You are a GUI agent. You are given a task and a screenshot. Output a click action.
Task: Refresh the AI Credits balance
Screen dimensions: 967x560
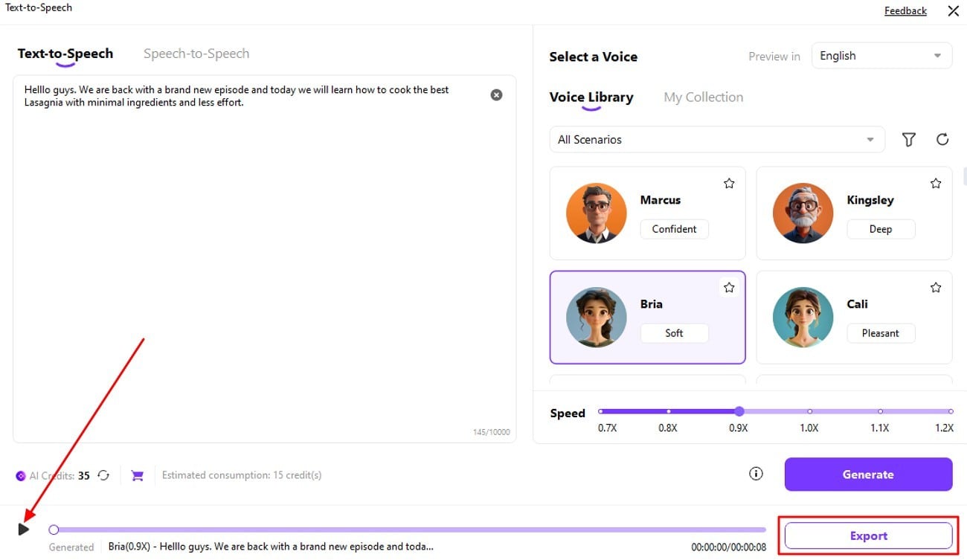pyautogui.click(x=103, y=475)
